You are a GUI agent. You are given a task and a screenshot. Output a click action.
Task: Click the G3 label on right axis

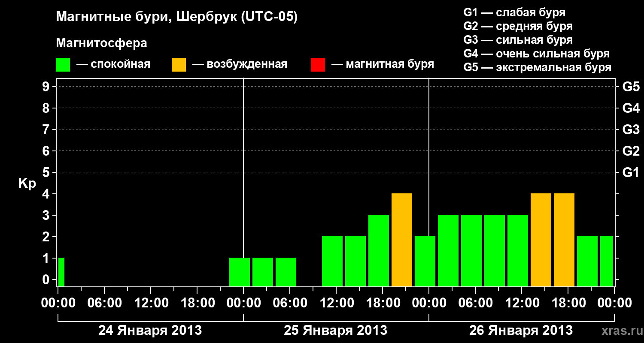[x=631, y=129]
